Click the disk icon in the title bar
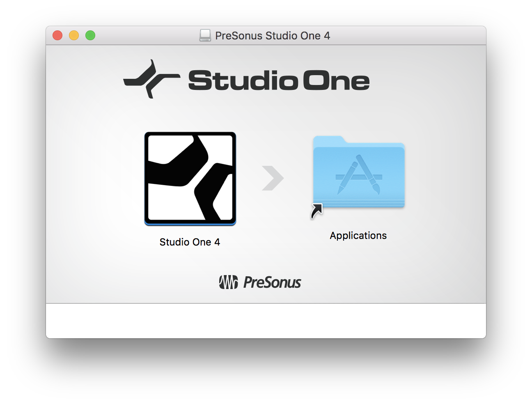Image resolution: width=532 pixels, height=404 pixels. pyautogui.click(x=205, y=36)
